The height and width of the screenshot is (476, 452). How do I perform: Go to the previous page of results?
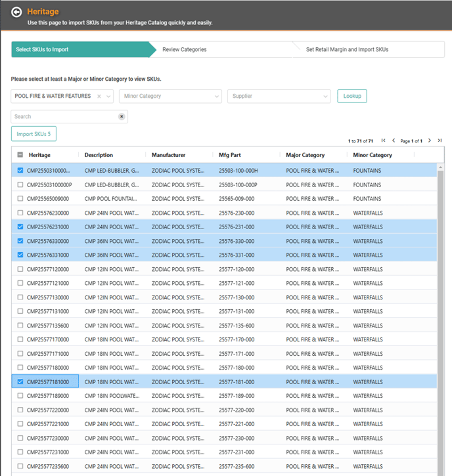[394, 141]
